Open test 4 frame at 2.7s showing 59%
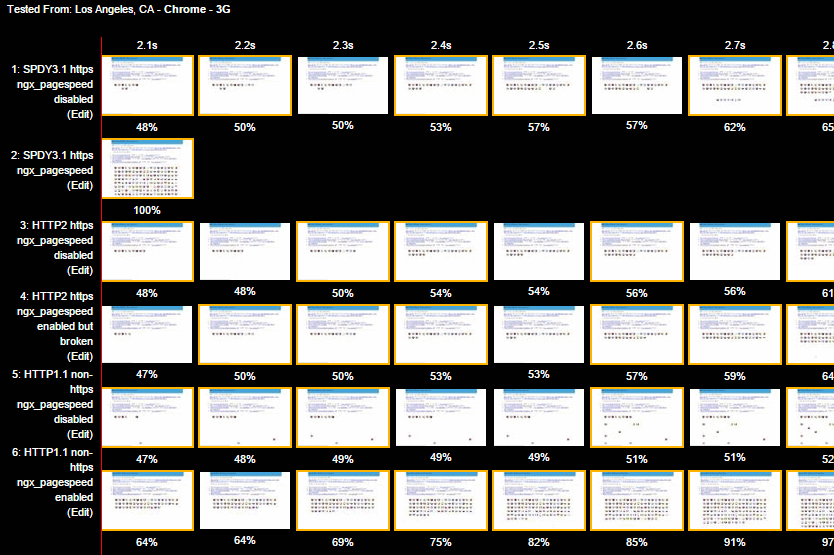The height and width of the screenshot is (555, 834). tap(735, 334)
